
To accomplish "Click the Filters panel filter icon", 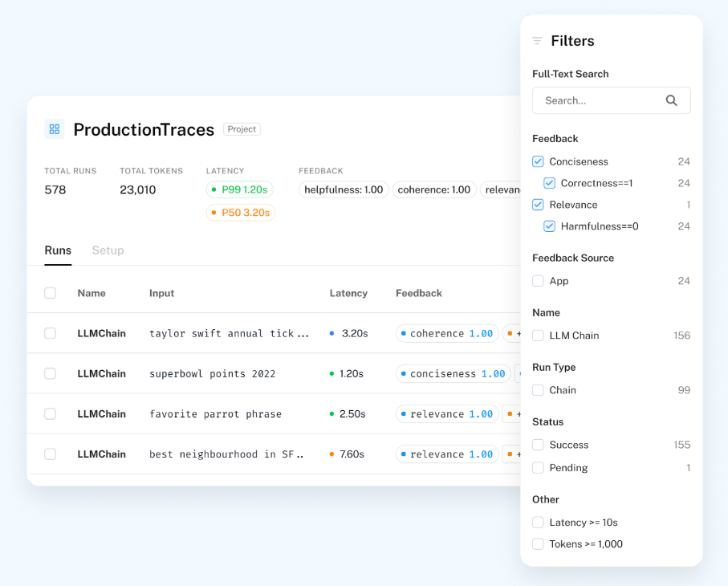I will 537,41.
